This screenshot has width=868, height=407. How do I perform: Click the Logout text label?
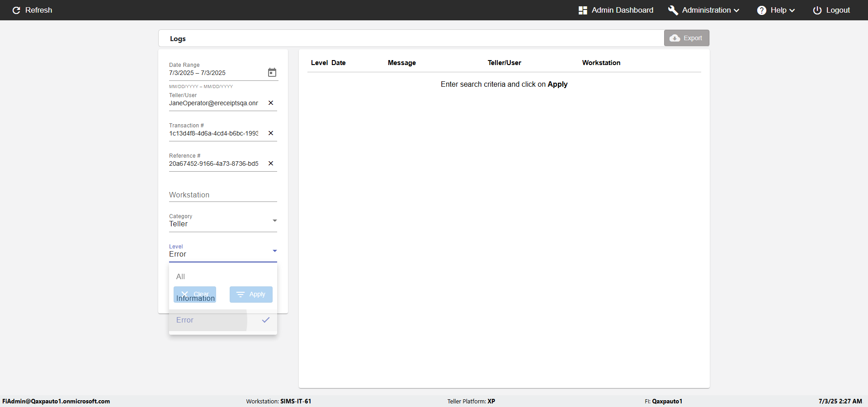[x=838, y=10]
